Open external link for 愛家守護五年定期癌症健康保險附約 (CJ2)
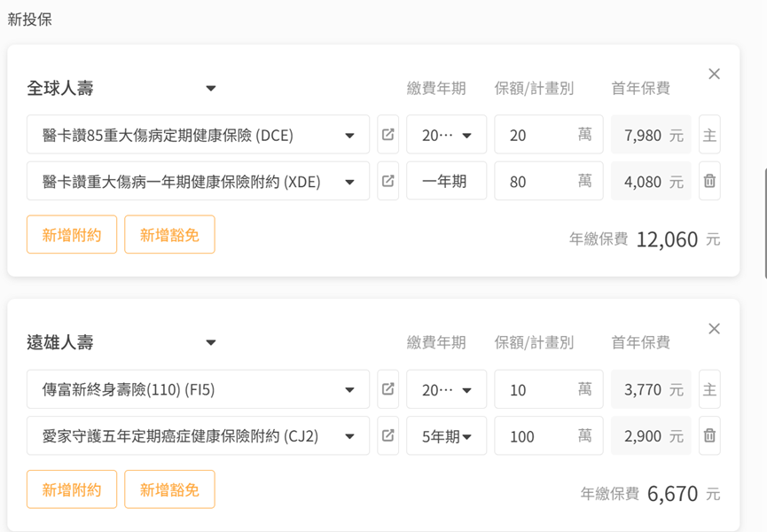The image size is (767, 532). tap(387, 436)
